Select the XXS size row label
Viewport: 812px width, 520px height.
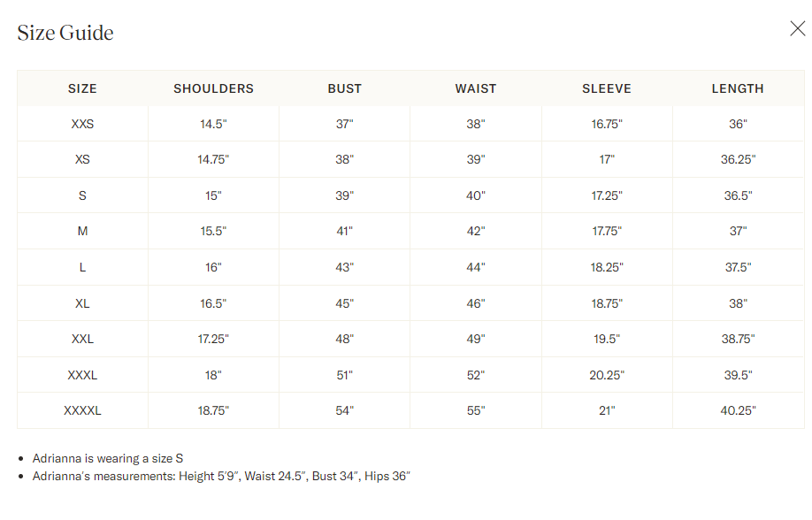tap(82, 124)
